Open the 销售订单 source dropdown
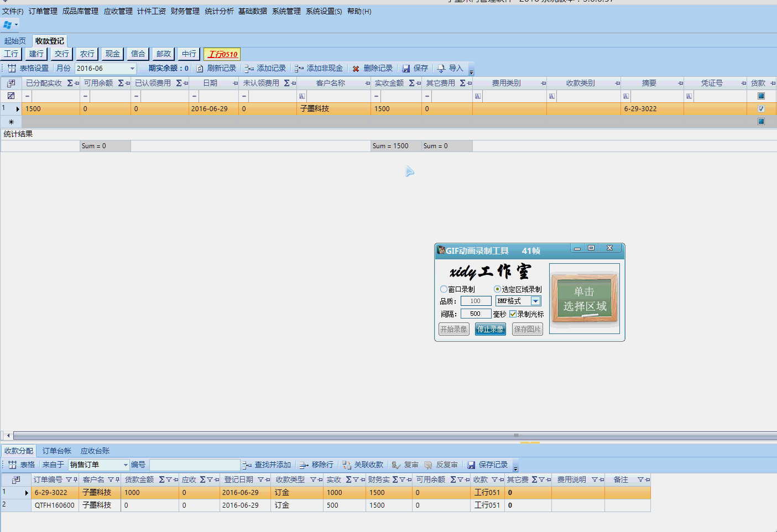Viewport: 777px width, 532px height. (126, 465)
